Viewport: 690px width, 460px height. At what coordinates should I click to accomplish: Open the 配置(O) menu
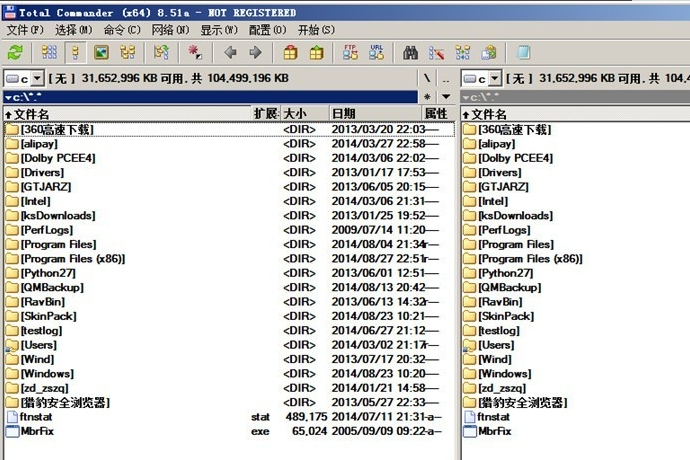(x=268, y=30)
